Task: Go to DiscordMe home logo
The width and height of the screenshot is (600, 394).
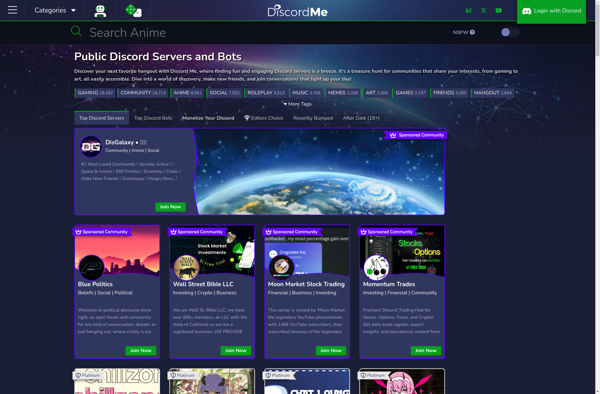Action: click(297, 11)
